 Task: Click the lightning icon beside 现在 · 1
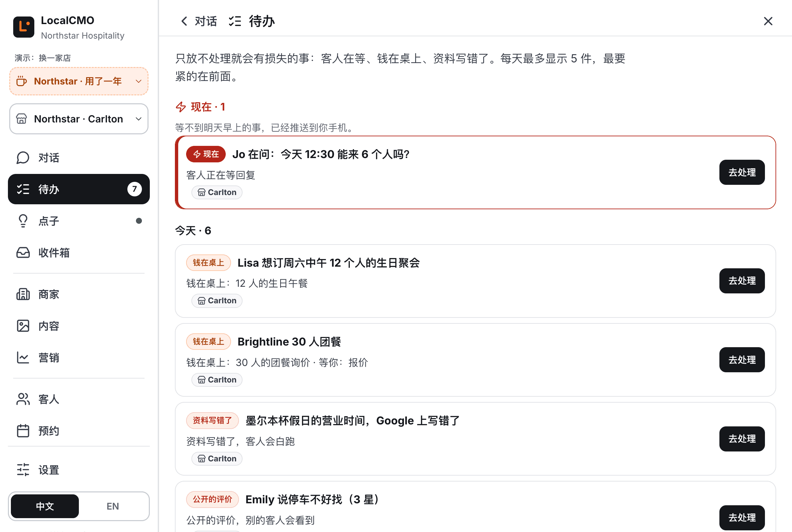point(181,107)
